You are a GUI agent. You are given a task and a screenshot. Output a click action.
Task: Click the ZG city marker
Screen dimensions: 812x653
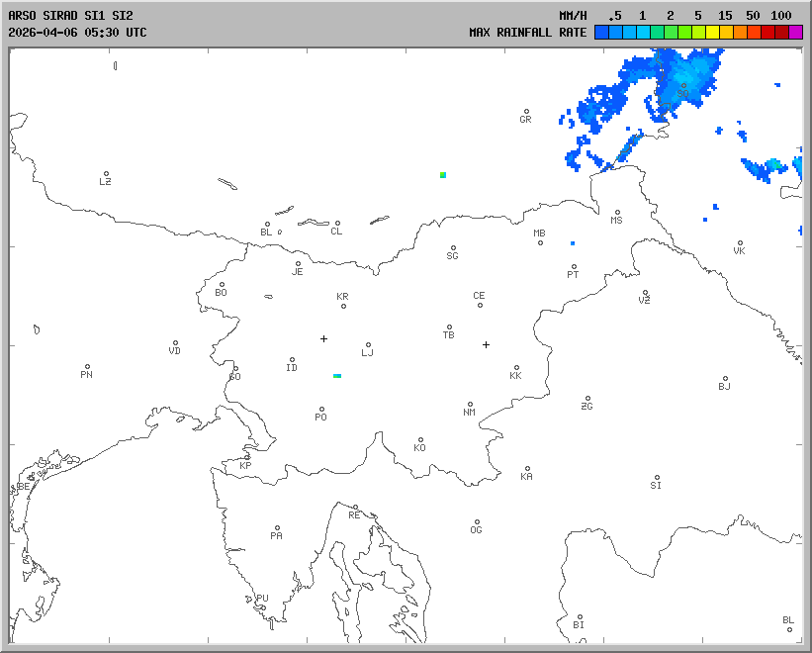coord(587,399)
